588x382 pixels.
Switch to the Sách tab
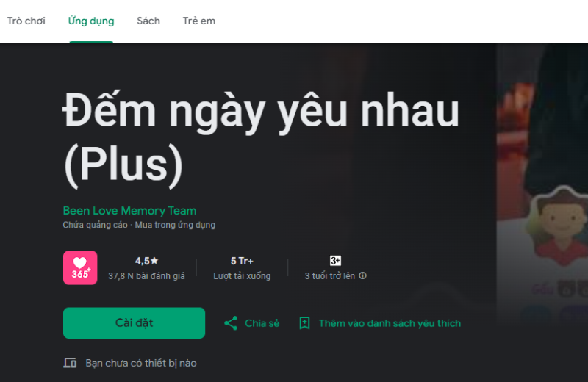pos(148,21)
